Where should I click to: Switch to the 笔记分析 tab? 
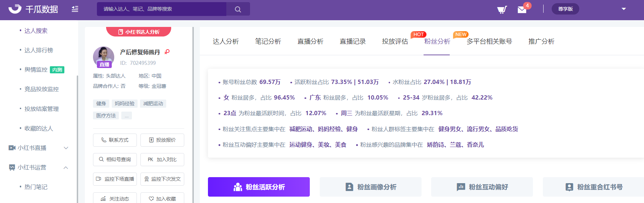click(268, 41)
